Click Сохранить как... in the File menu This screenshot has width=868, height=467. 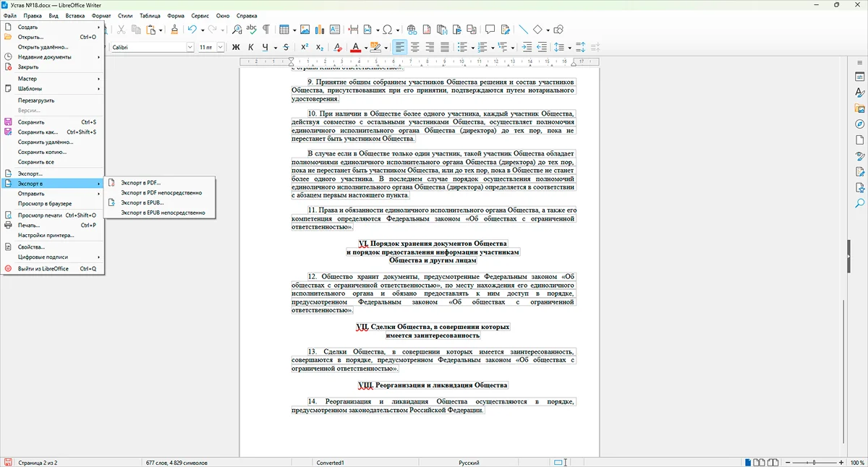[x=54, y=132]
